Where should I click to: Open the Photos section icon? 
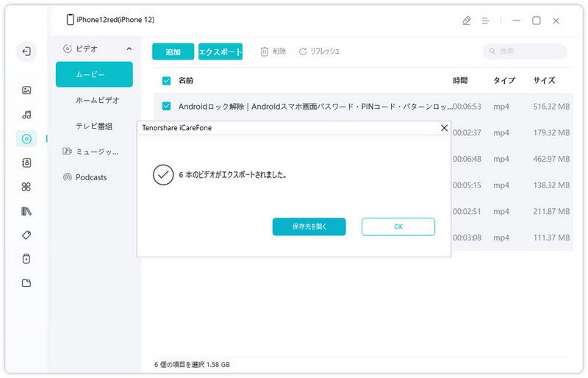pos(26,90)
